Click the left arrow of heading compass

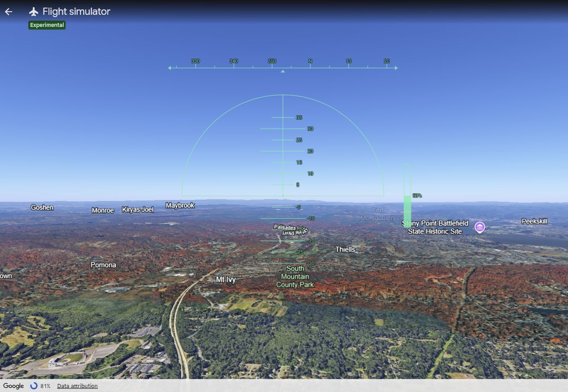click(169, 68)
